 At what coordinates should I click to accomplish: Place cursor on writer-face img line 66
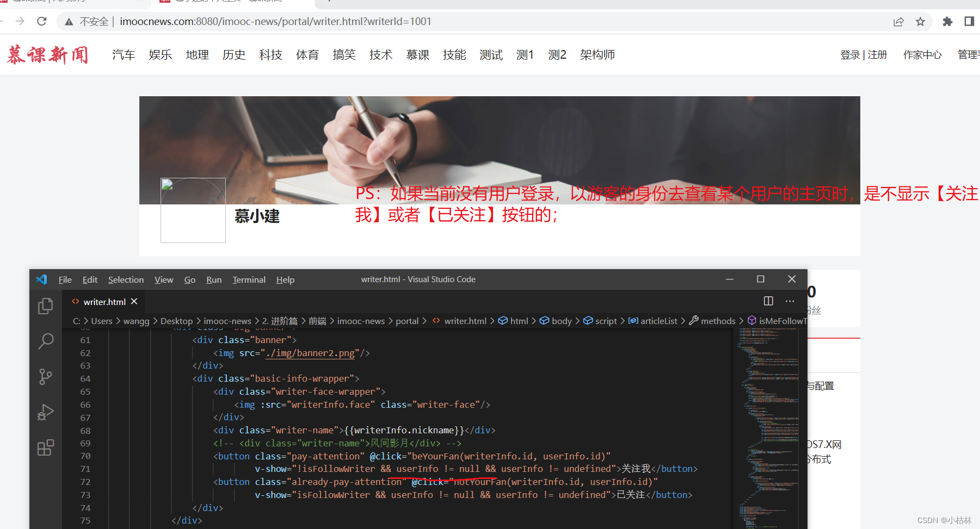click(x=362, y=404)
